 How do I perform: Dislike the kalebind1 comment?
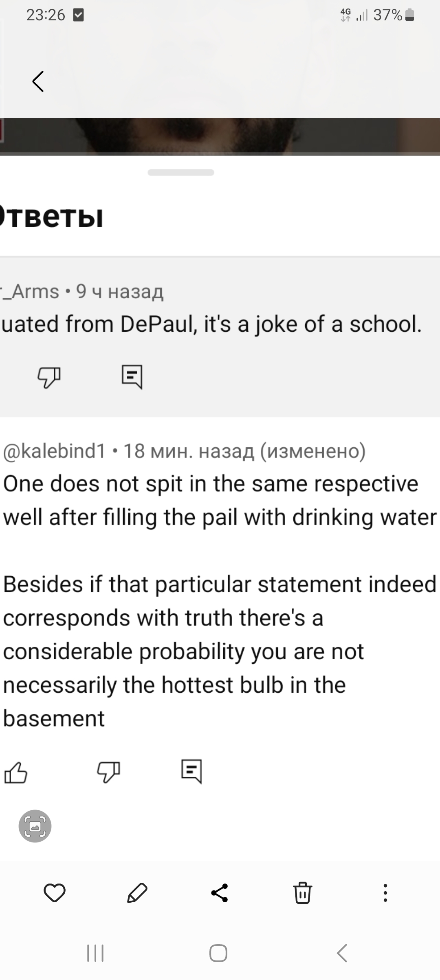point(108,772)
